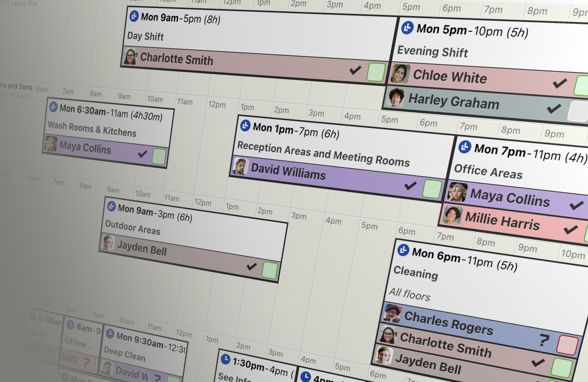Select the Office Areas shift title

click(488, 171)
